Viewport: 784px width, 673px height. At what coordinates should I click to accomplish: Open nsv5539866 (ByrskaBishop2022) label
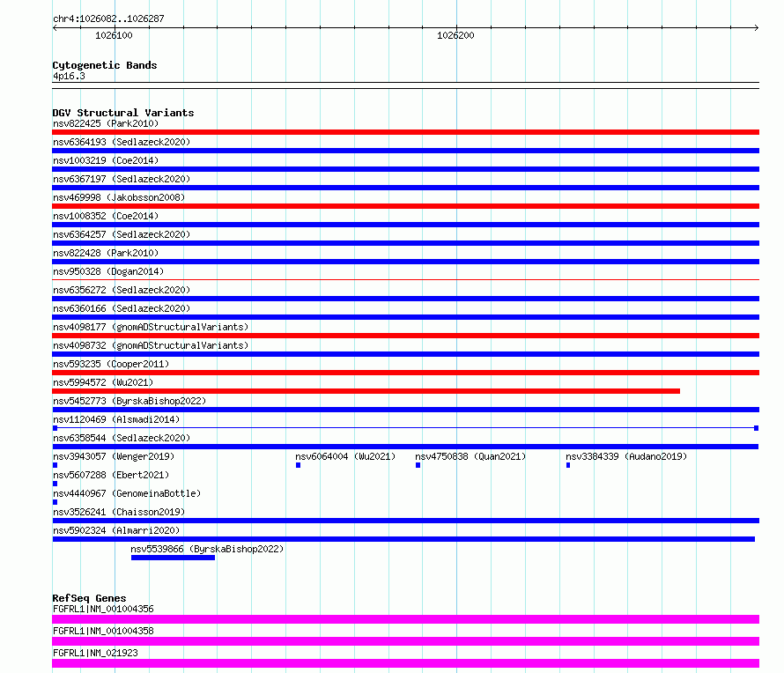[x=207, y=549]
